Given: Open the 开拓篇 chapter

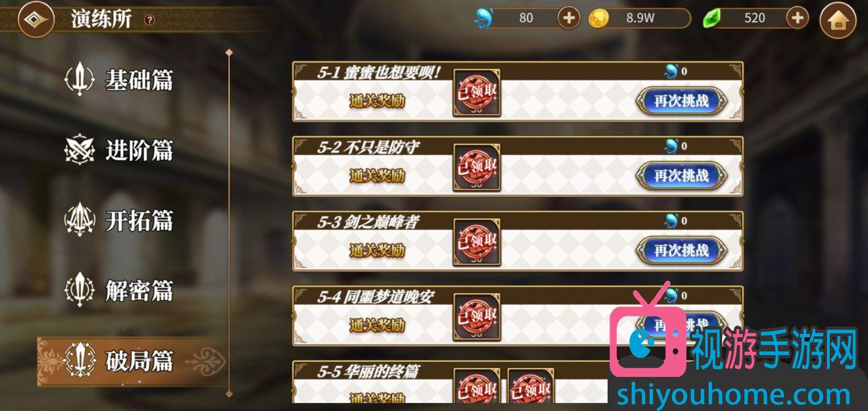Looking at the screenshot, I should click(x=120, y=220).
